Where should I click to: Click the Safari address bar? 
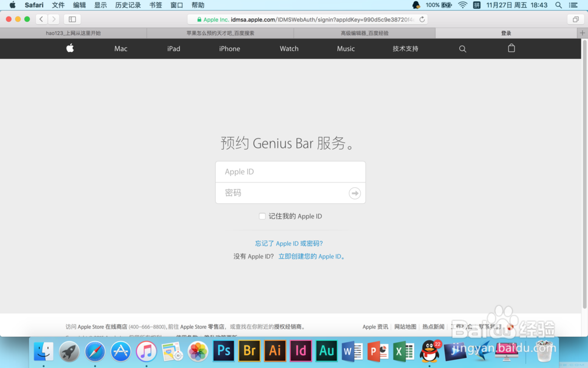coord(307,19)
